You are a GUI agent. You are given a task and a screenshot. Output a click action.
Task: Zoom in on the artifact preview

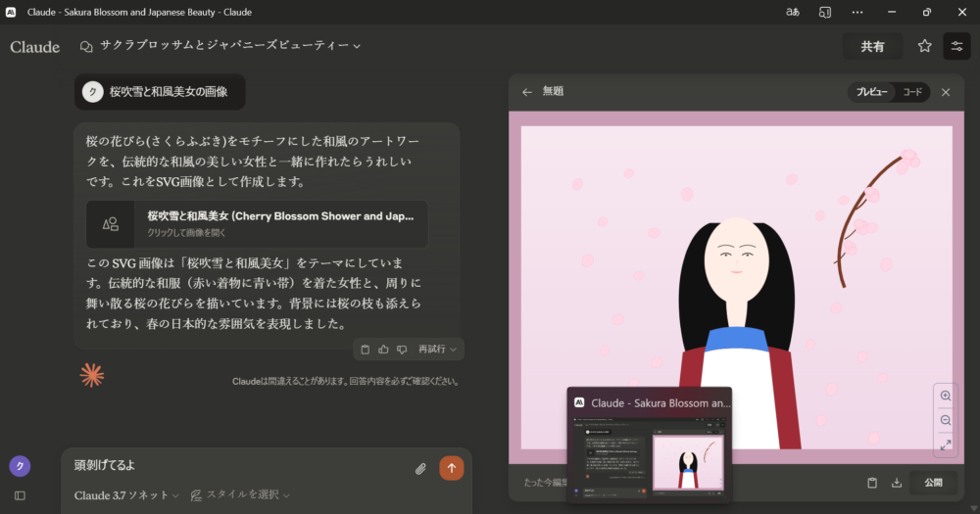point(946,396)
